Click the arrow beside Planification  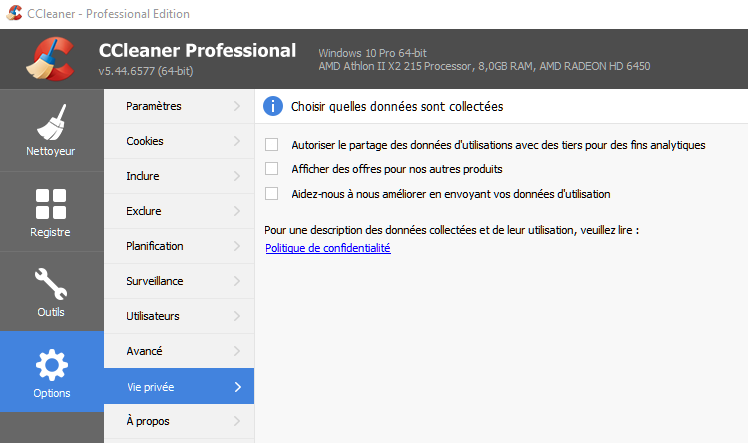(237, 246)
